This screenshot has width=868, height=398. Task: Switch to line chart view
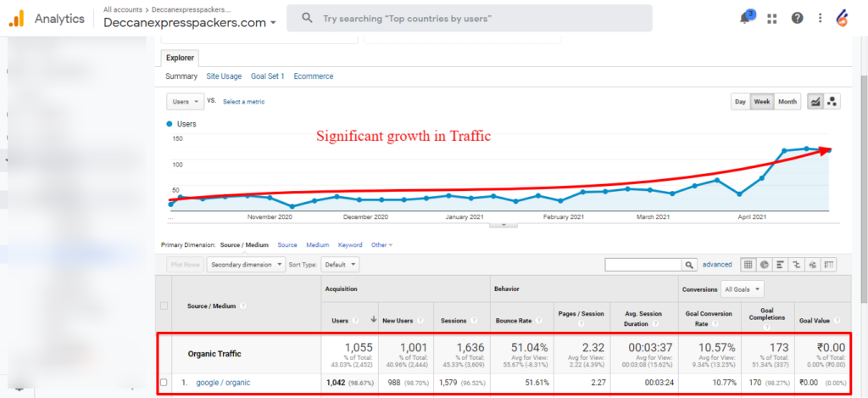tap(815, 102)
